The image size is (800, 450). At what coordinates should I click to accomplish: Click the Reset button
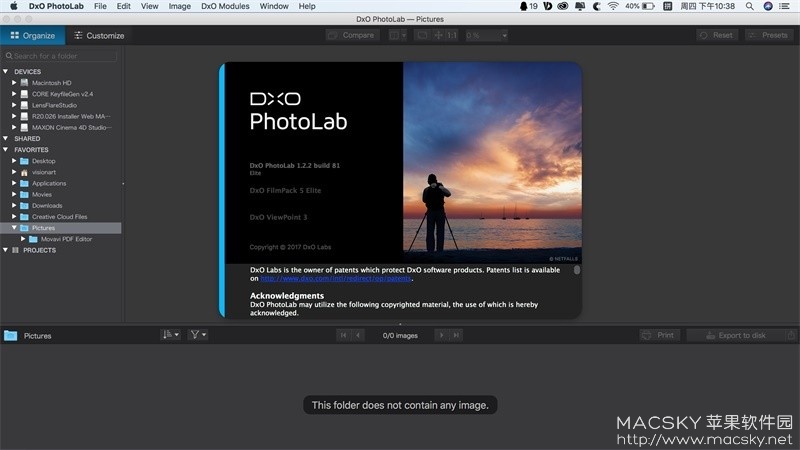pyautogui.click(x=717, y=35)
